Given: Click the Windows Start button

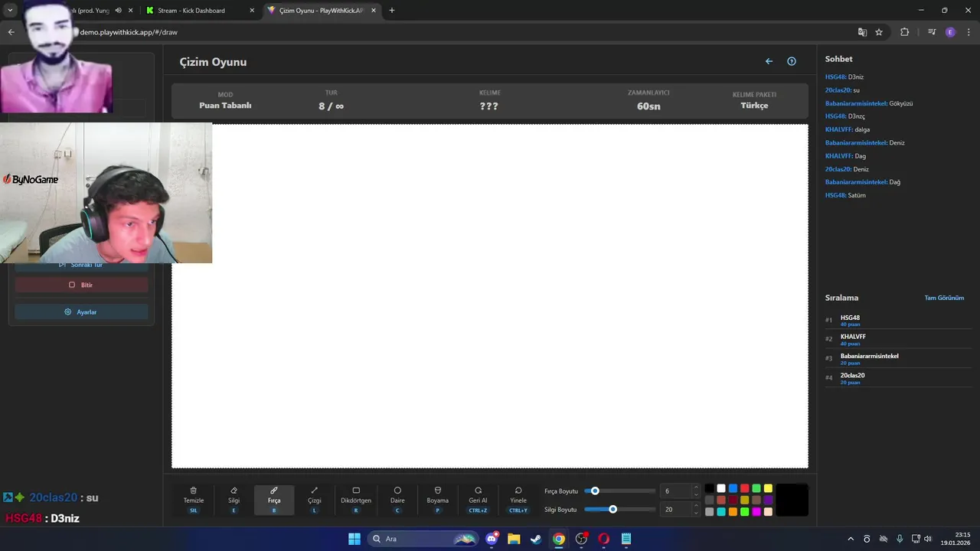Looking at the screenshot, I should point(354,539).
